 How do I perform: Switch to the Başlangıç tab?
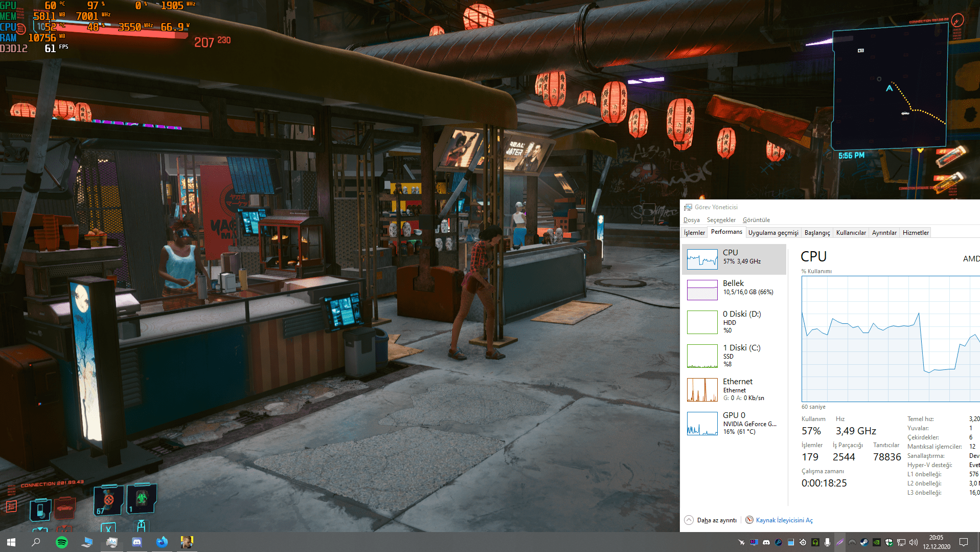point(817,233)
